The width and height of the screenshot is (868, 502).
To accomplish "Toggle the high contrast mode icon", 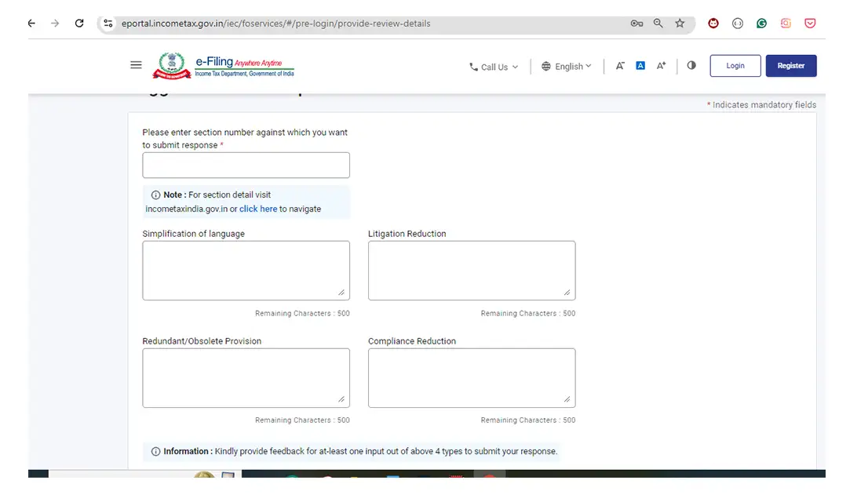I will 691,65.
